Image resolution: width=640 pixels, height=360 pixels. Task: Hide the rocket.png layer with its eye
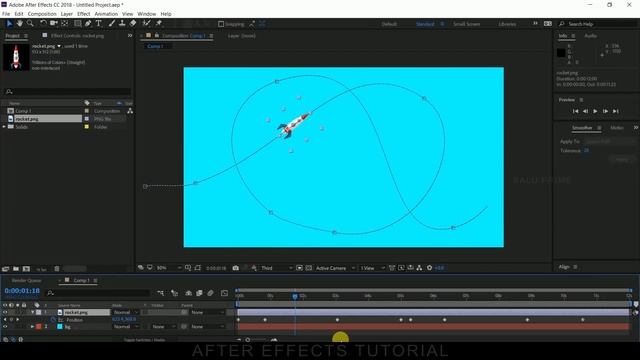[5, 312]
